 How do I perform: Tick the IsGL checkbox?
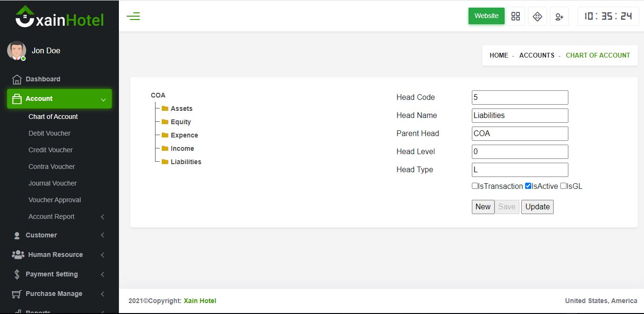pos(563,186)
